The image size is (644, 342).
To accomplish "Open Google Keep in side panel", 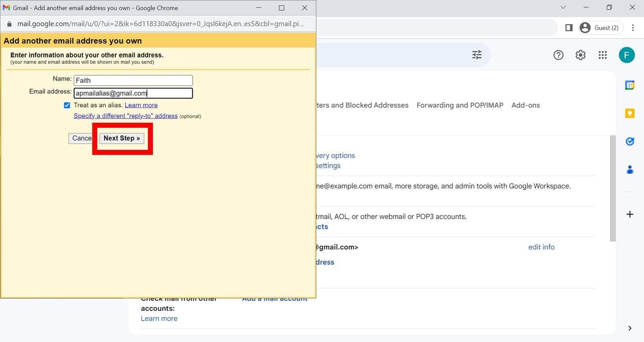I will click(630, 114).
